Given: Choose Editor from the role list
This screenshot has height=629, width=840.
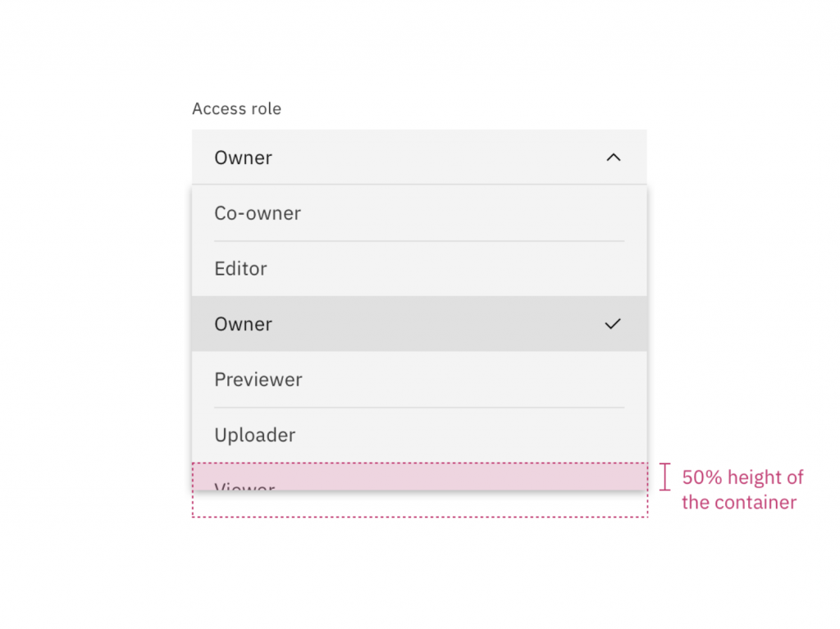Looking at the screenshot, I should pos(240,269).
